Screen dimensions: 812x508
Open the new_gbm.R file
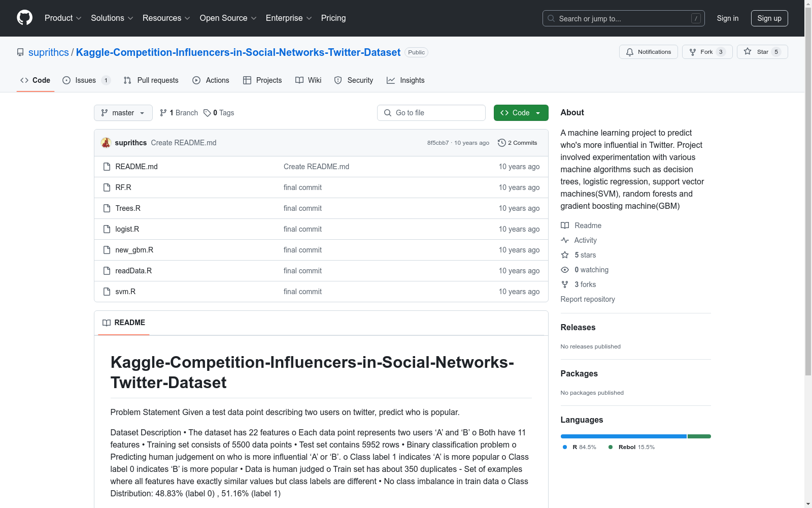click(134, 250)
